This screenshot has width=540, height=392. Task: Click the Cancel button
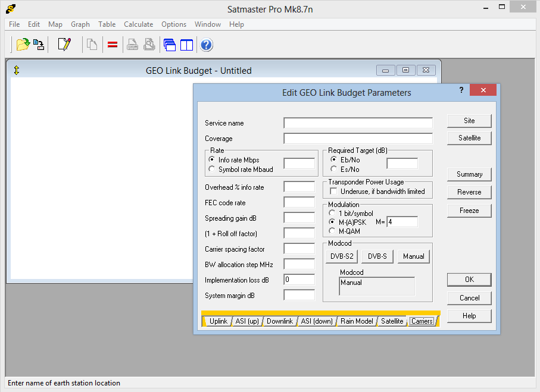(x=469, y=298)
